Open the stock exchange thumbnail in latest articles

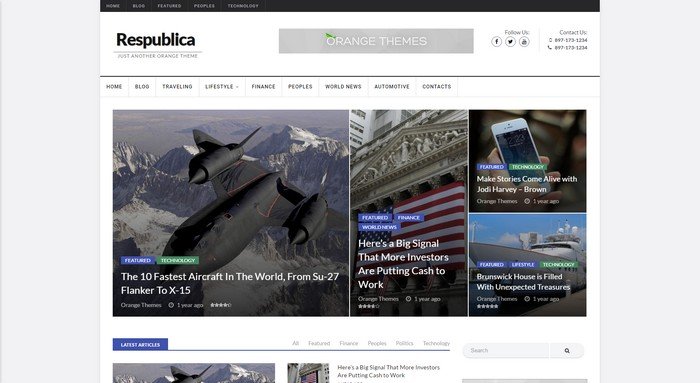[x=308, y=373]
